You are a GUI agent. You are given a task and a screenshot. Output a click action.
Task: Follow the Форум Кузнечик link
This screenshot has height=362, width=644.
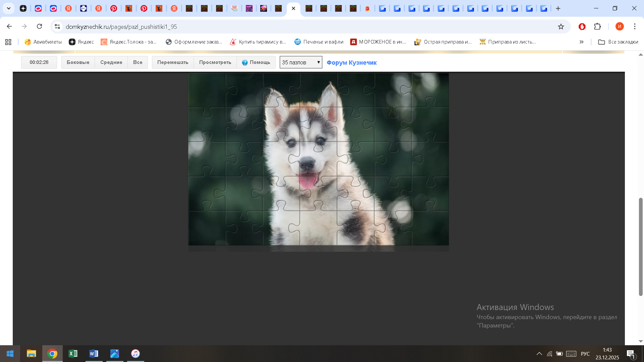352,63
